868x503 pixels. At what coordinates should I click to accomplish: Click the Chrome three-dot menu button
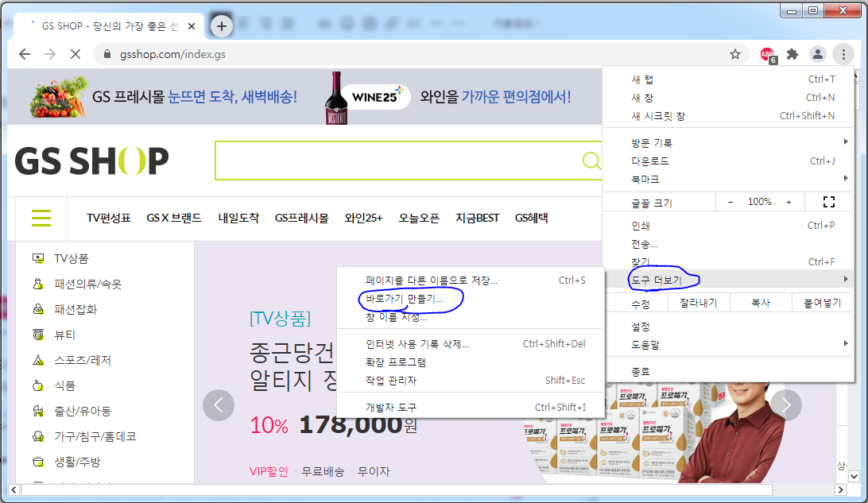(x=843, y=54)
